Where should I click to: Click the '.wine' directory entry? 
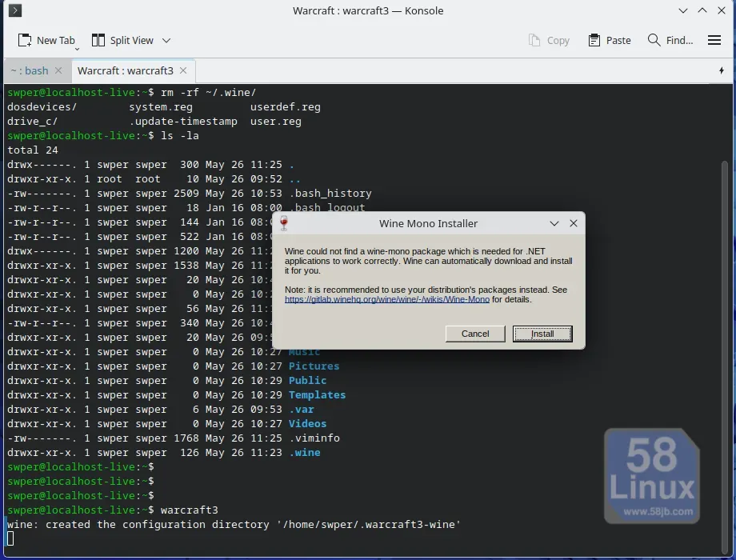pos(305,453)
